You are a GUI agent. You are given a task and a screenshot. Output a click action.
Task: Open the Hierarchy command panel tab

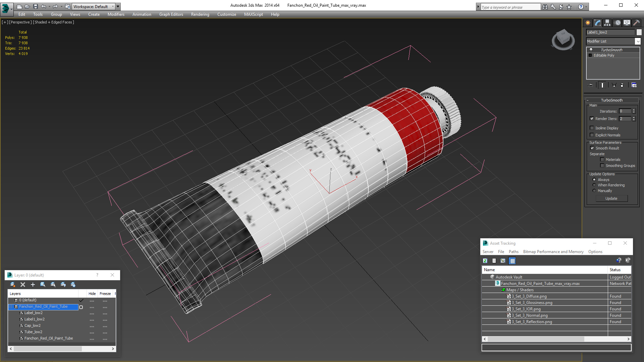tap(607, 23)
